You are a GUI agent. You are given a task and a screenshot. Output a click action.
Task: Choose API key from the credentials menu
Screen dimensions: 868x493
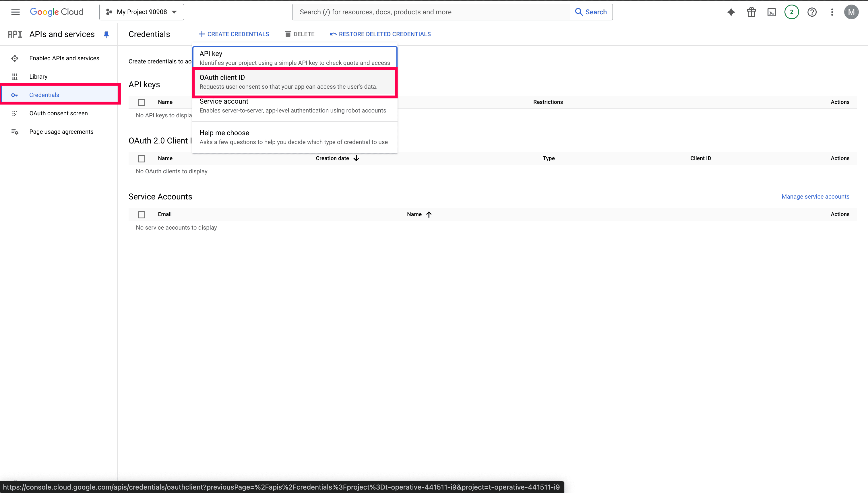click(x=294, y=58)
